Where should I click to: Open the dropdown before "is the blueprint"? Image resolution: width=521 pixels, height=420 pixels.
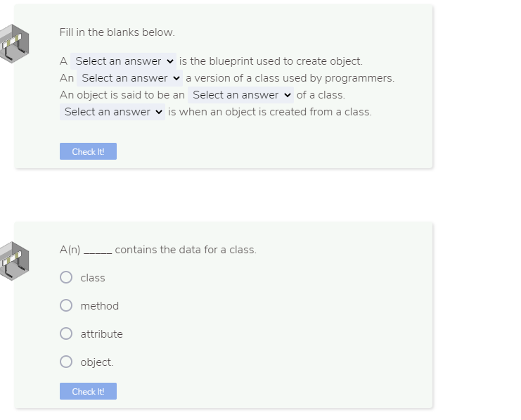123,61
